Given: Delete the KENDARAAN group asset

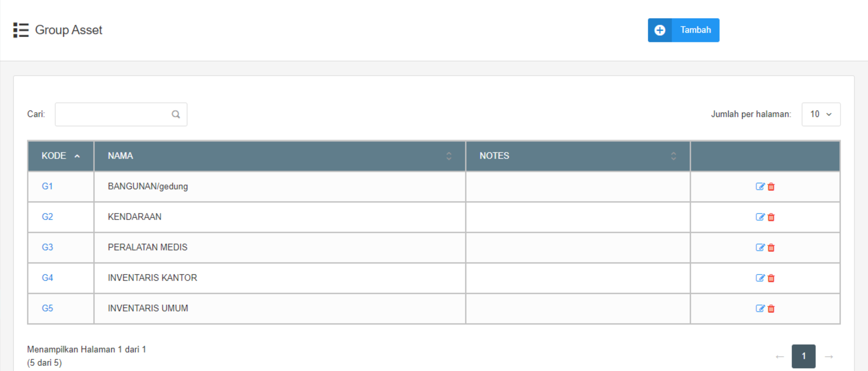Looking at the screenshot, I should 771,217.
